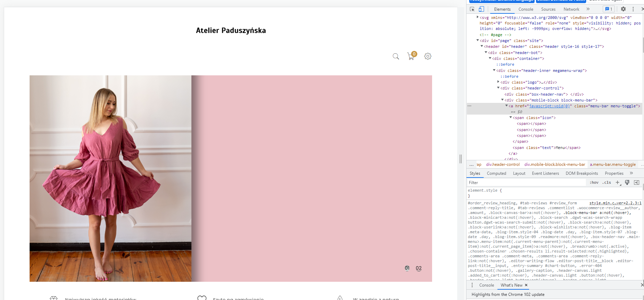Screen dimensions: 644x300
Task: Expand the div class="logo" node
Action: pyautogui.click(x=498, y=82)
